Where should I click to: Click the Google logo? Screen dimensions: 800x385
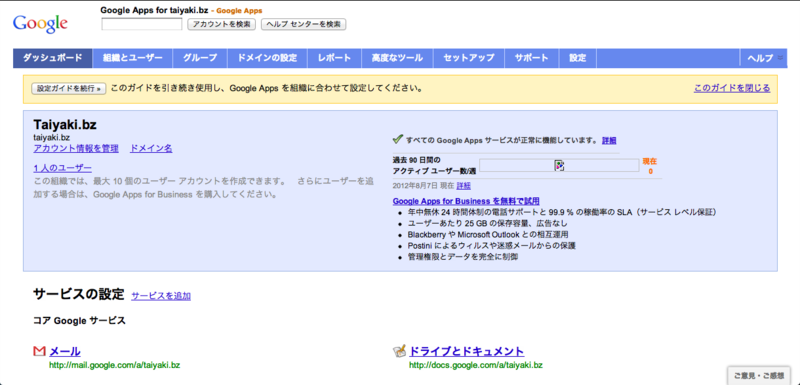(40, 23)
